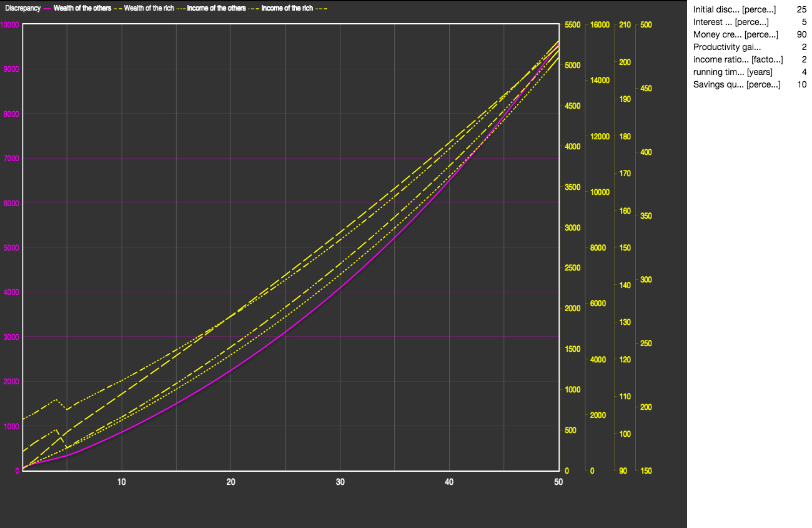The height and width of the screenshot is (528, 812).
Task: Select the Wealth of the others legend entry
Action: (x=82, y=8)
